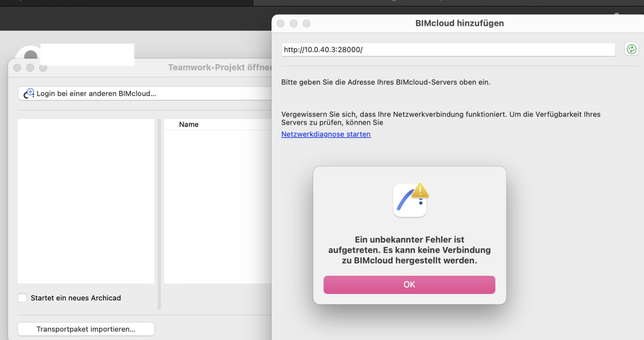Click the vertical splitter scrollbar between panes

point(159,214)
